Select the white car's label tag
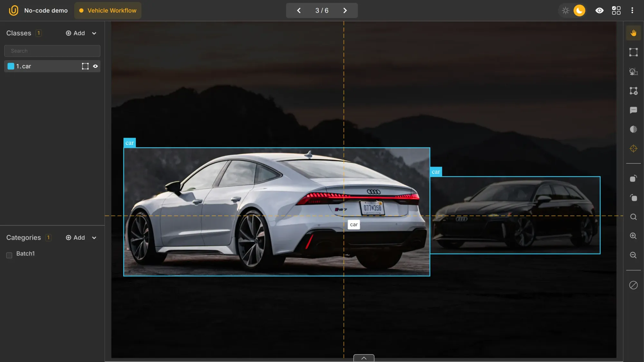This screenshot has height=362, width=644. tap(130, 143)
